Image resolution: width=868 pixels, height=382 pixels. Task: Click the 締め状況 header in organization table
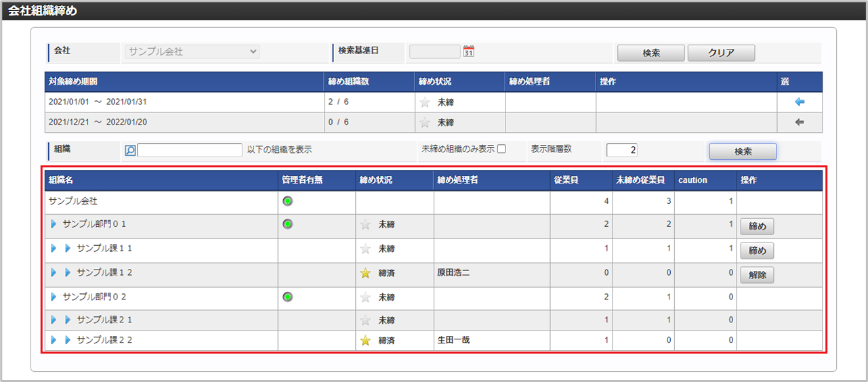(376, 180)
